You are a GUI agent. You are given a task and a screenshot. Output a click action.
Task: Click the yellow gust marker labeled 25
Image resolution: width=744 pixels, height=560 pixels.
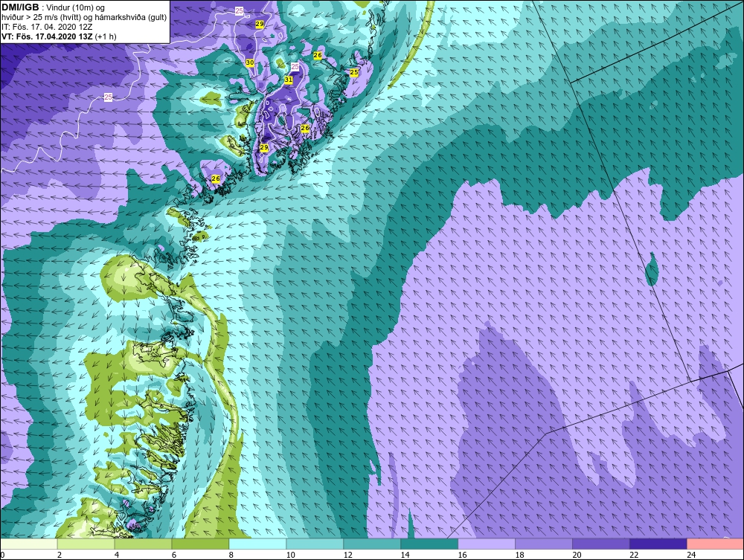pos(354,72)
